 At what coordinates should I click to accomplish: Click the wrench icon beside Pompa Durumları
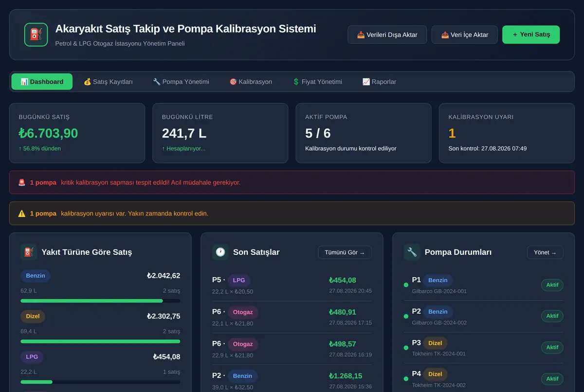(x=412, y=252)
